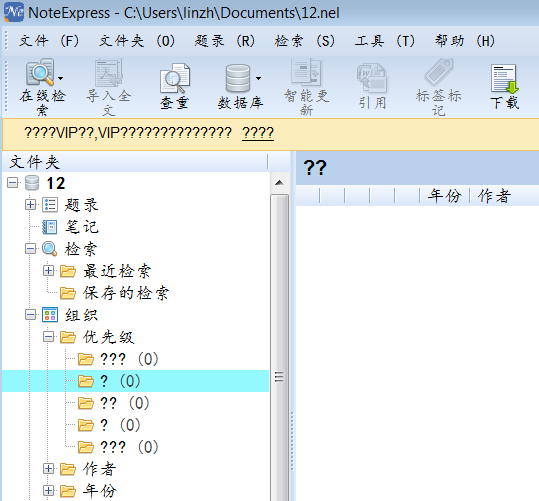Image resolution: width=539 pixels, height=501 pixels.
Task: Click the 标签标记 tag mark icon
Action: pos(439,72)
